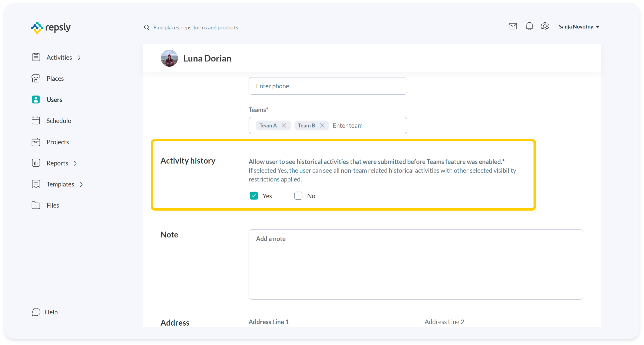
Task: Open the Help chat icon
Action: [x=36, y=312]
